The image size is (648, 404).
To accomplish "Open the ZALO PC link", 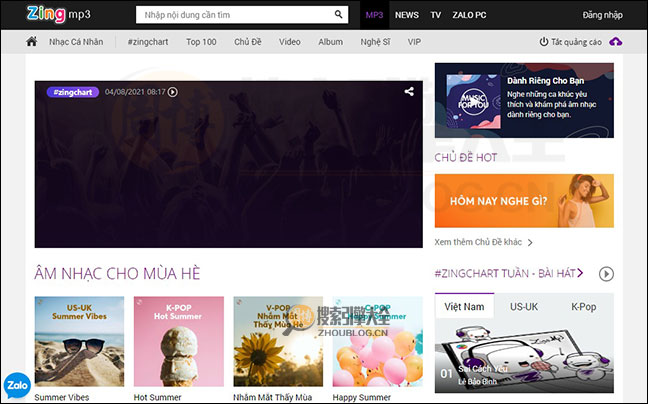I will coord(469,15).
